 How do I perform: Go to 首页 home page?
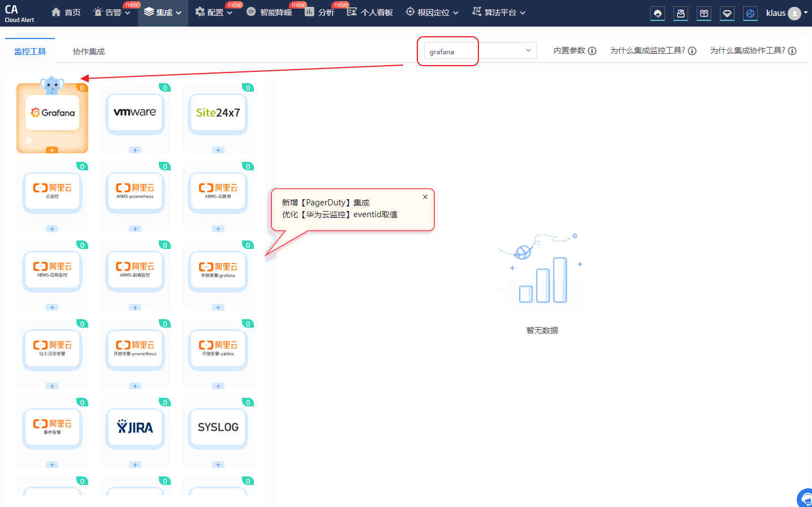(x=66, y=12)
